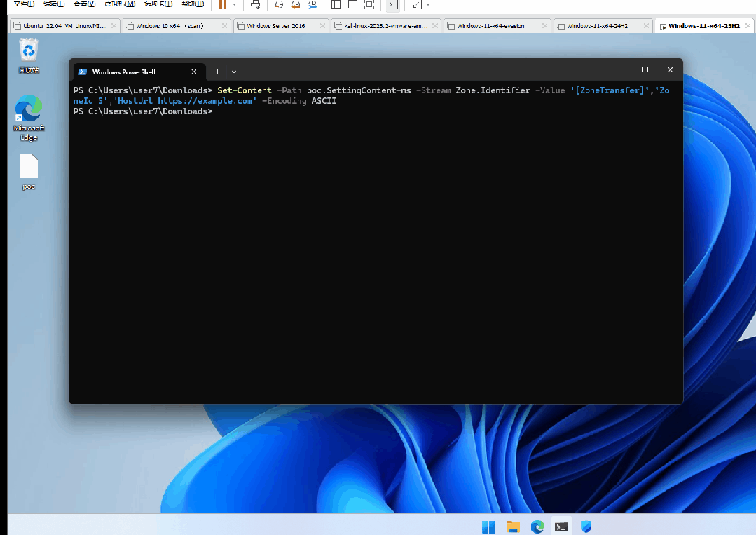Open the snapshot manager
Viewport: 756px width, 535px height.
pos(312,5)
